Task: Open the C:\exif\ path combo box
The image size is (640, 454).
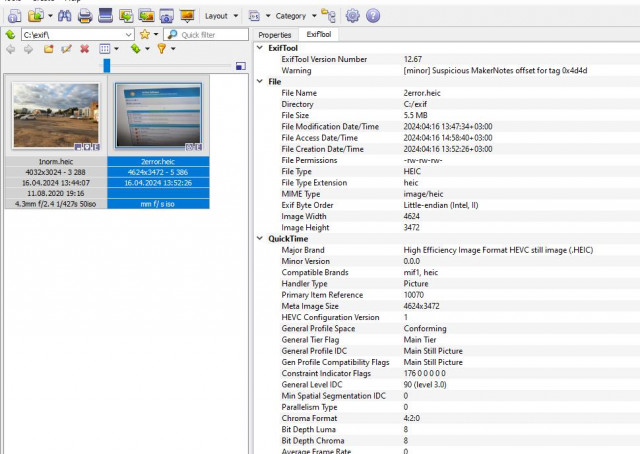Action: (77, 35)
